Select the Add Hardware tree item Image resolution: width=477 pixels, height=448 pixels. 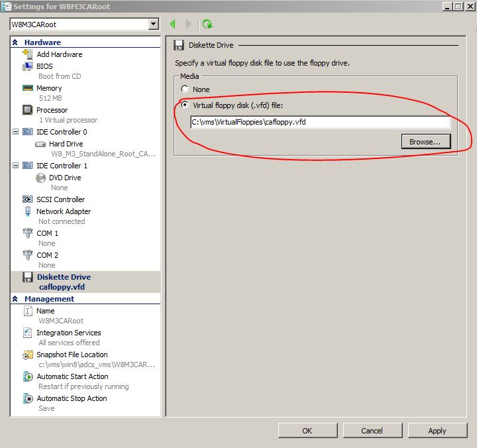[x=60, y=54]
